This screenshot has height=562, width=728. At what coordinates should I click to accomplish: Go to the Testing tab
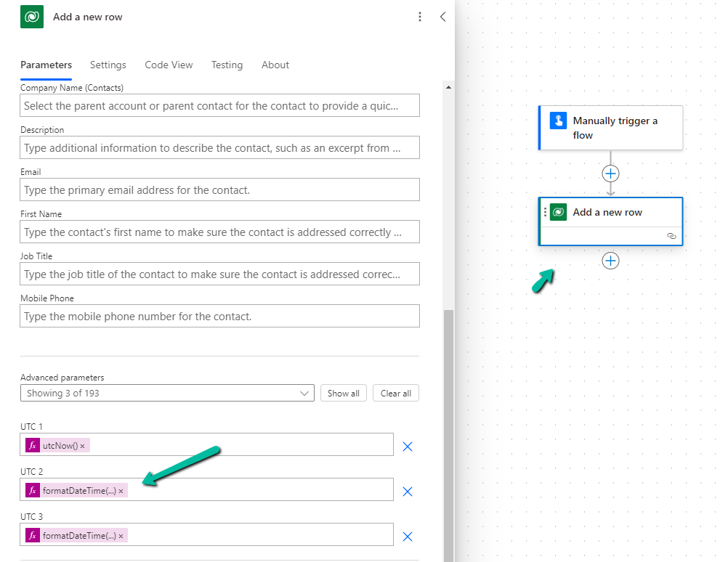pos(227,65)
